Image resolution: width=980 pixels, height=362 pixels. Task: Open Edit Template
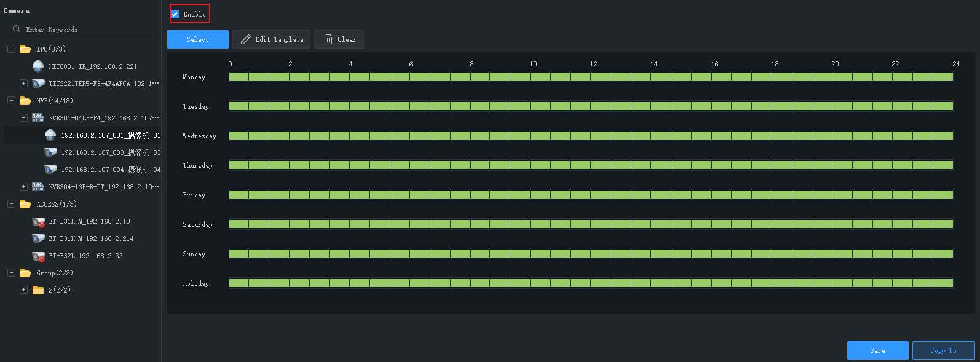click(x=272, y=39)
